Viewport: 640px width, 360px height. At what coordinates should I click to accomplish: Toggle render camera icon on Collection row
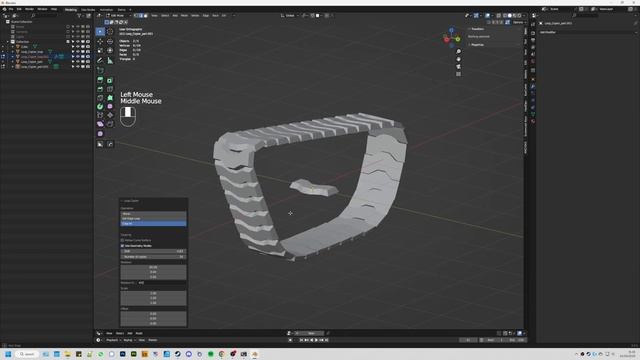pyautogui.click(x=87, y=42)
